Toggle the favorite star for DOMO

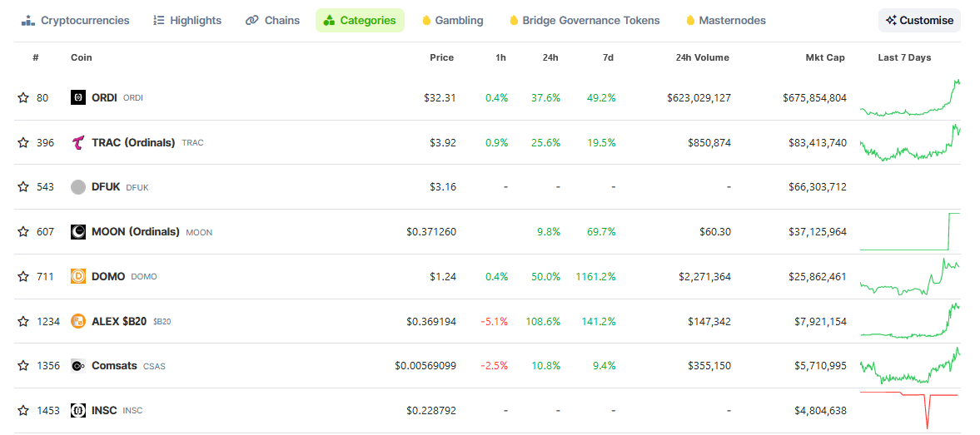[23, 276]
